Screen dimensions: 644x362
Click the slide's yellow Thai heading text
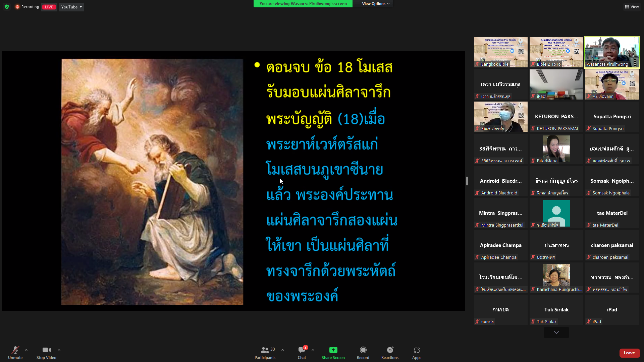click(x=329, y=93)
